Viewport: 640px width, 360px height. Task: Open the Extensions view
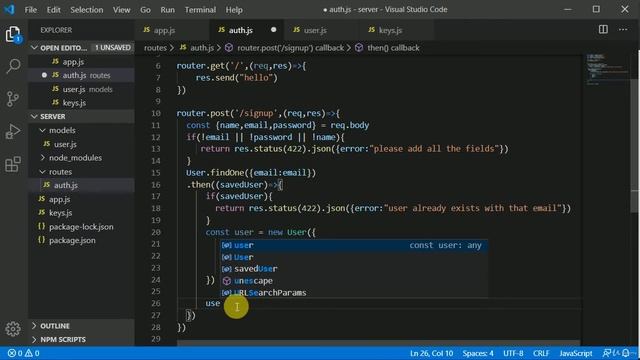pyautogui.click(x=13, y=164)
